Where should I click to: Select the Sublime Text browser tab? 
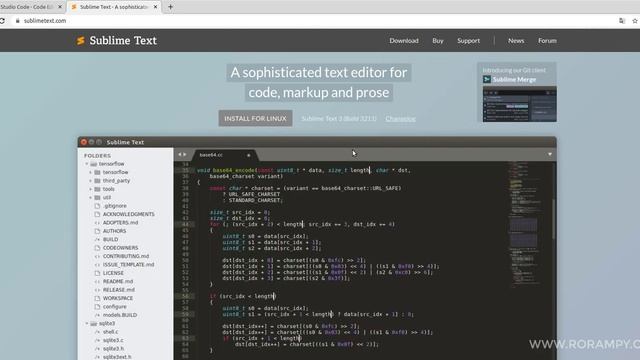[x=113, y=7]
